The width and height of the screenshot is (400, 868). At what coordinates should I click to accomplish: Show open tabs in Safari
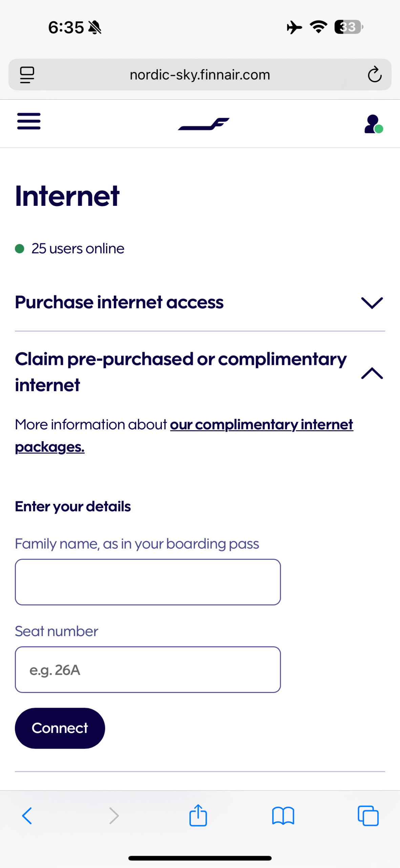pos(368,815)
